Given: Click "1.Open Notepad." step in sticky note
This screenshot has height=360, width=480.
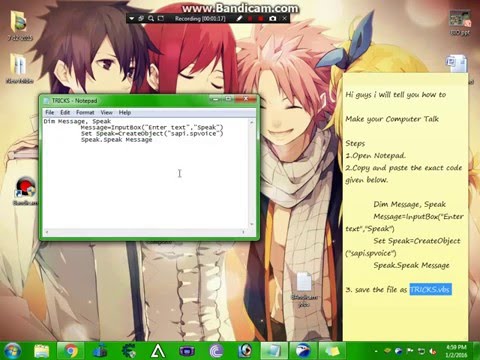Looking at the screenshot, I should point(376,156).
